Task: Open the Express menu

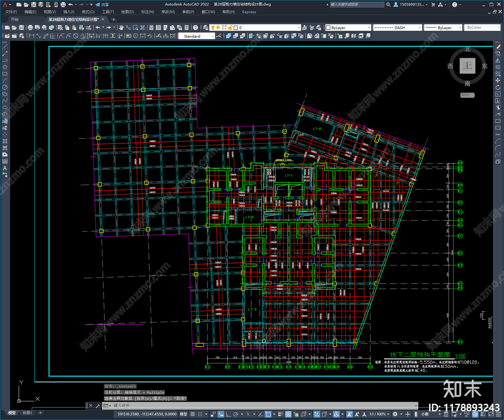Action: [x=249, y=12]
